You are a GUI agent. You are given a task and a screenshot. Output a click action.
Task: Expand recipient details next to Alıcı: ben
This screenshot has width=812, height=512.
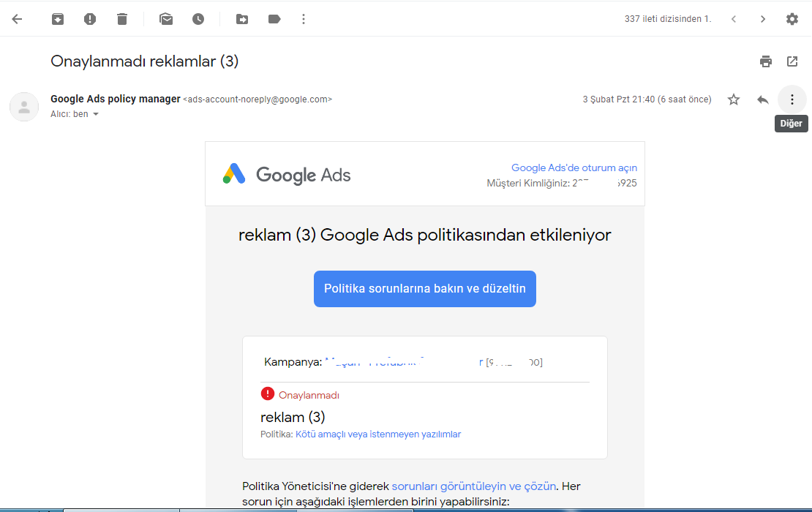click(96, 114)
